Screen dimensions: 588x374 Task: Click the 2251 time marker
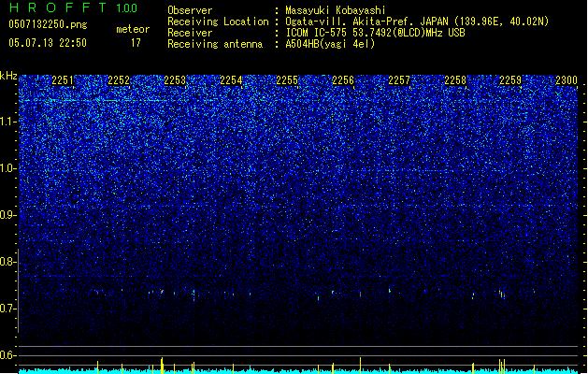pos(63,80)
